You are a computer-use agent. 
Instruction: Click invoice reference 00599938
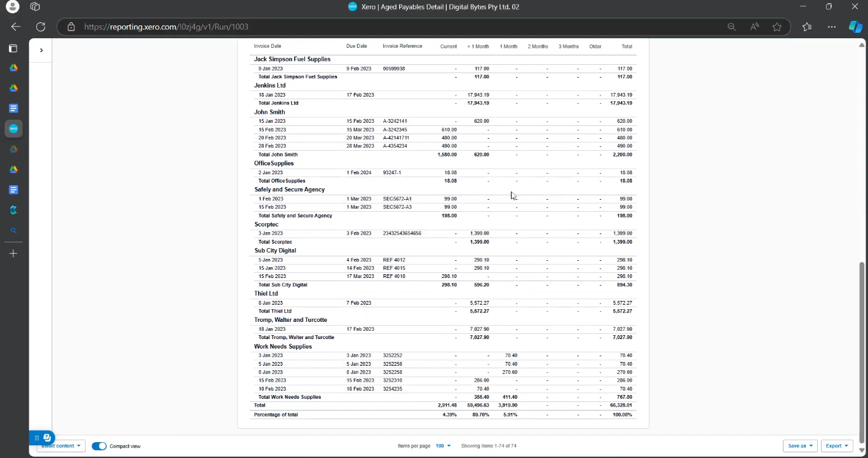(x=394, y=69)
